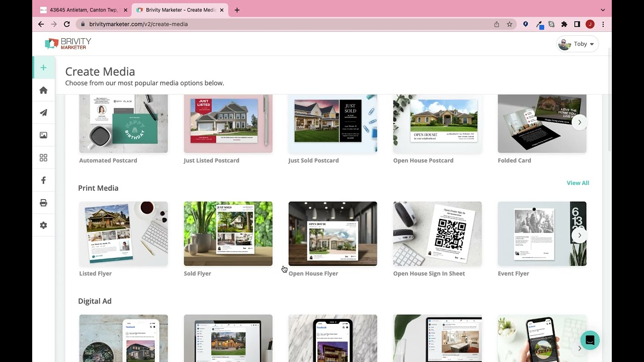The height and width of the screenshot is (362, 644).
Task: Click the Brivity Marketer logo
Action: [68, 44]
